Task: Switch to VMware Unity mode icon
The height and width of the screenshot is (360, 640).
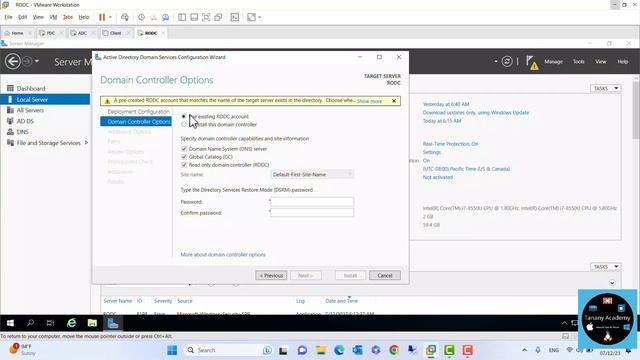Action: coord(218,17)
